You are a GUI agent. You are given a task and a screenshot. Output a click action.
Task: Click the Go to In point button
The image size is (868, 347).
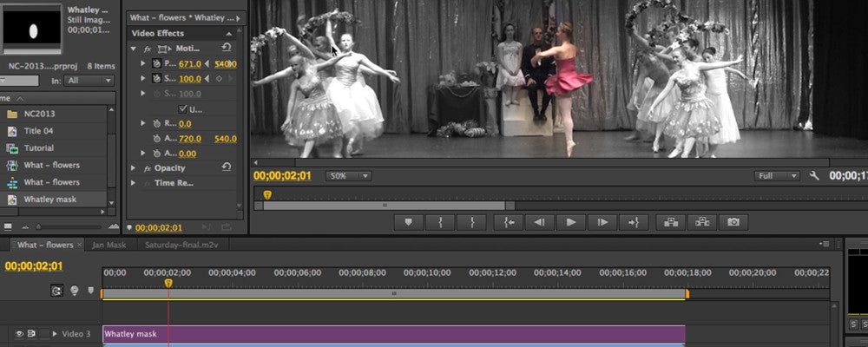(508, 222)
